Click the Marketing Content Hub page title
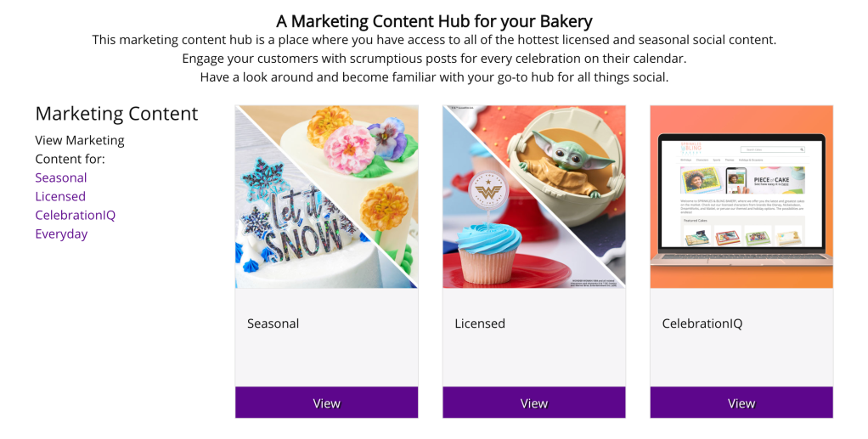 click(434, 21)
